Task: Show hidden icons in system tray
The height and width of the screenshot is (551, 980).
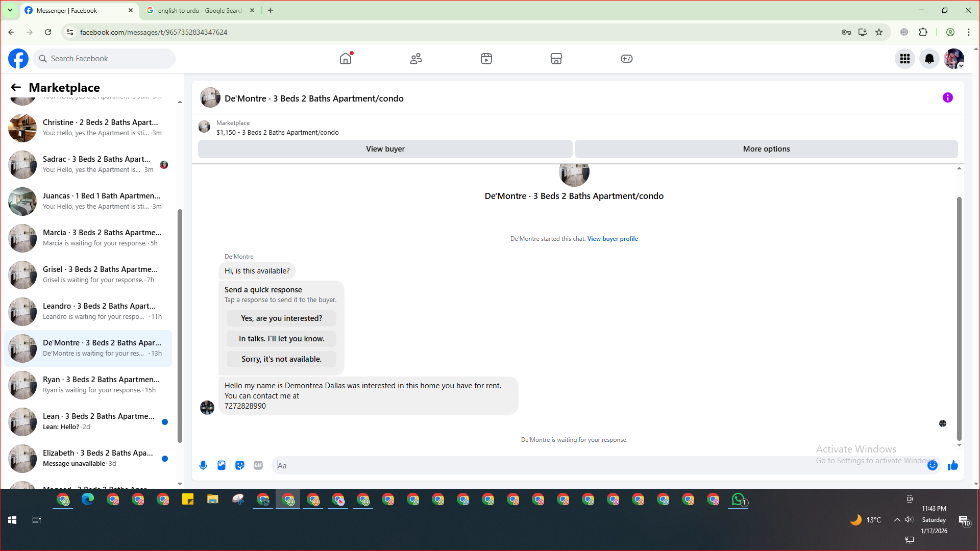Action: (x=896, y=520)
